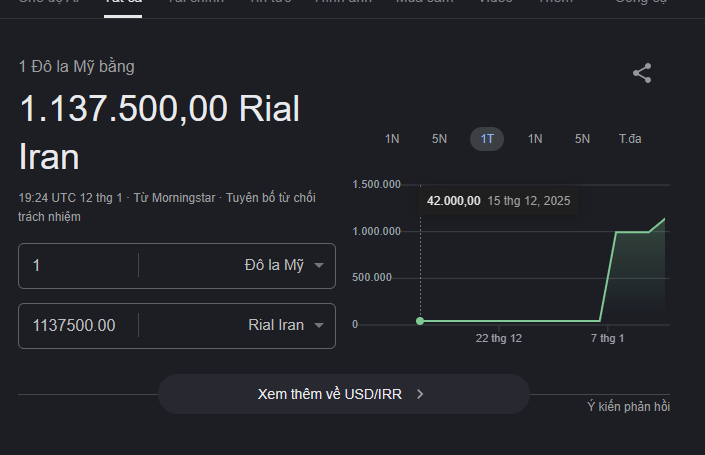Click the 7 thg 1 axis label
This screenshot has height=455, width=705.
click(607, 338)
